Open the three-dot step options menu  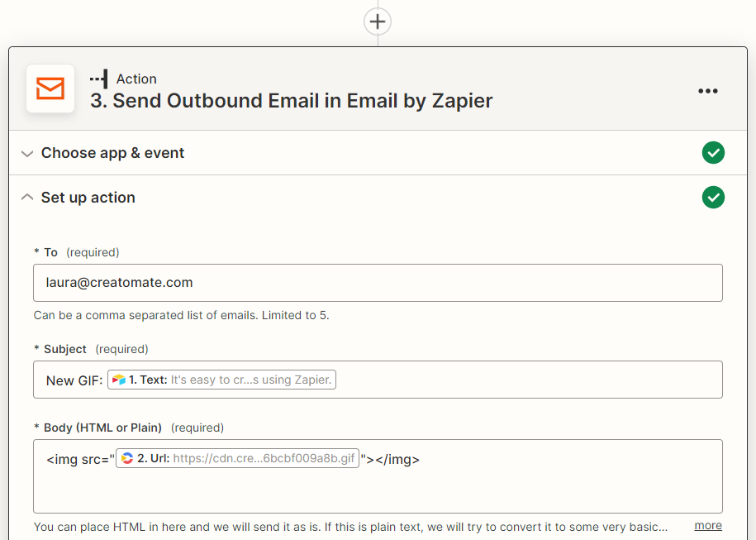(x=708, y=91)
